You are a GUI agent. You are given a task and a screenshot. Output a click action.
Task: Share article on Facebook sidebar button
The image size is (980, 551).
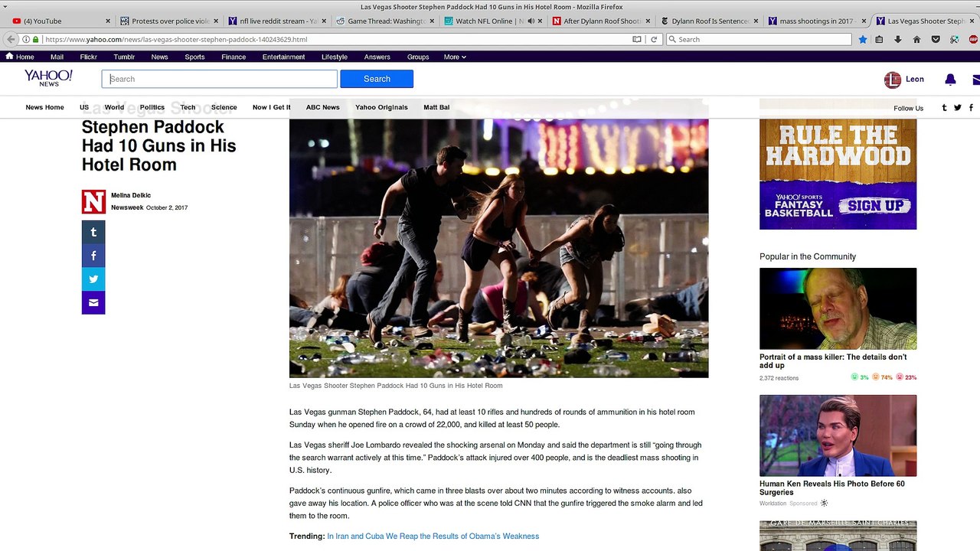[93, 256]
